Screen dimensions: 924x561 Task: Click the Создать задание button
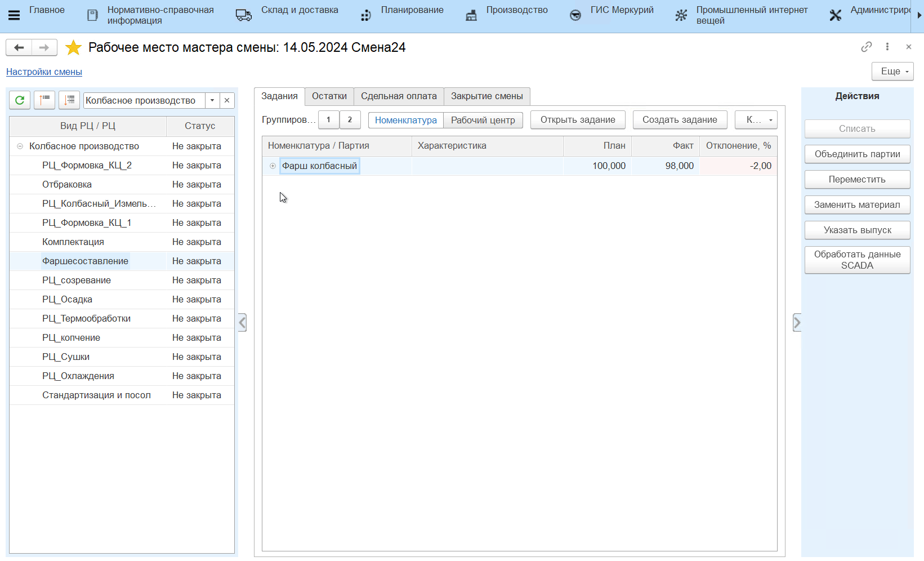coord(680,120)
